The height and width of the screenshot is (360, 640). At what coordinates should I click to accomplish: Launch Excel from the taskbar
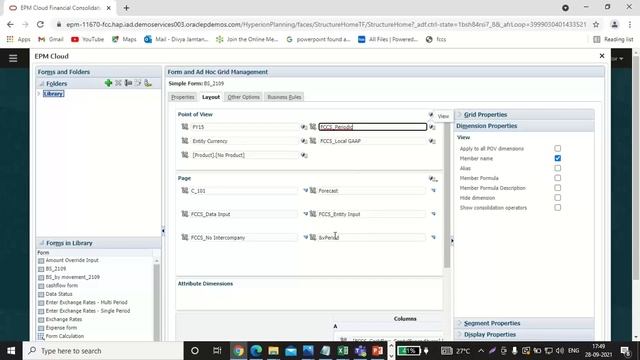[343, 351]
